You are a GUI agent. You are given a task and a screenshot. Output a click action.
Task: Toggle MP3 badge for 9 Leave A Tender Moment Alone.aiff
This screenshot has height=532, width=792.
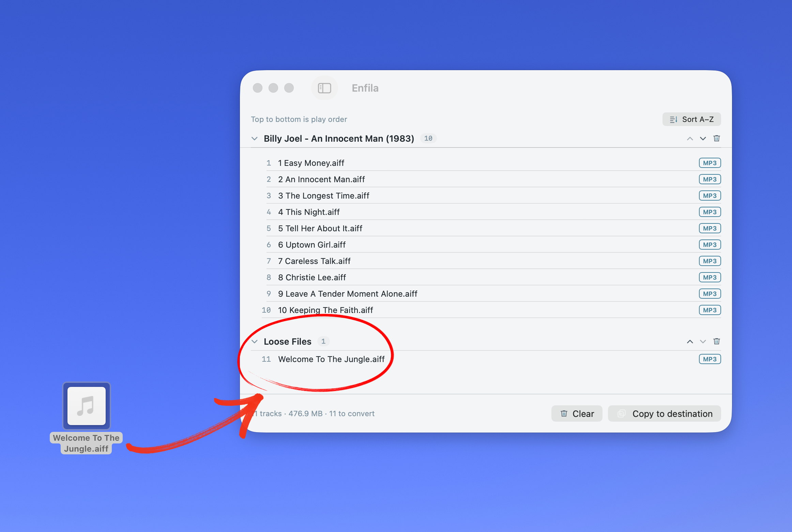coord(710,294)
